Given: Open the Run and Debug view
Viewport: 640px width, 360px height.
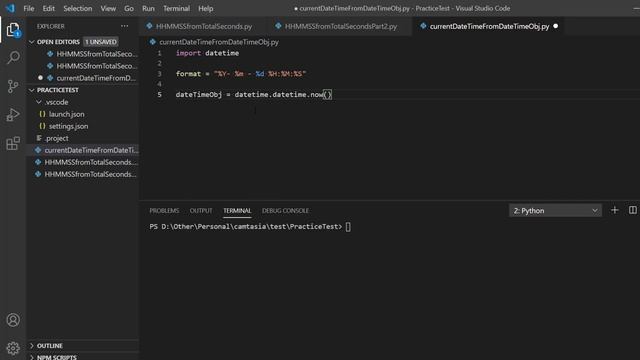Looking at the screenshot, I should click(13, 115).
